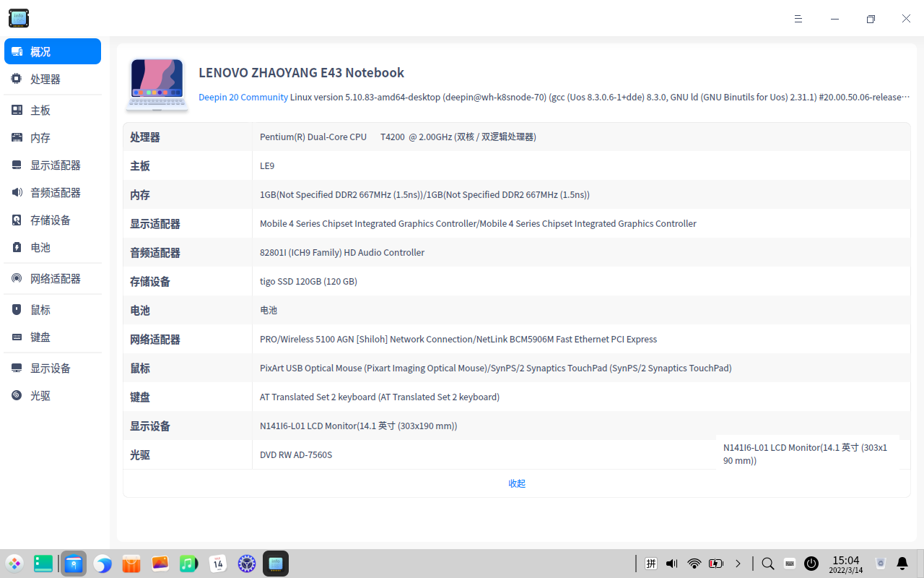The width and height of the screenshot is (924, 578).
Task: Select 显示适配器 in the sidebar
Action: [x=53, y=165]
